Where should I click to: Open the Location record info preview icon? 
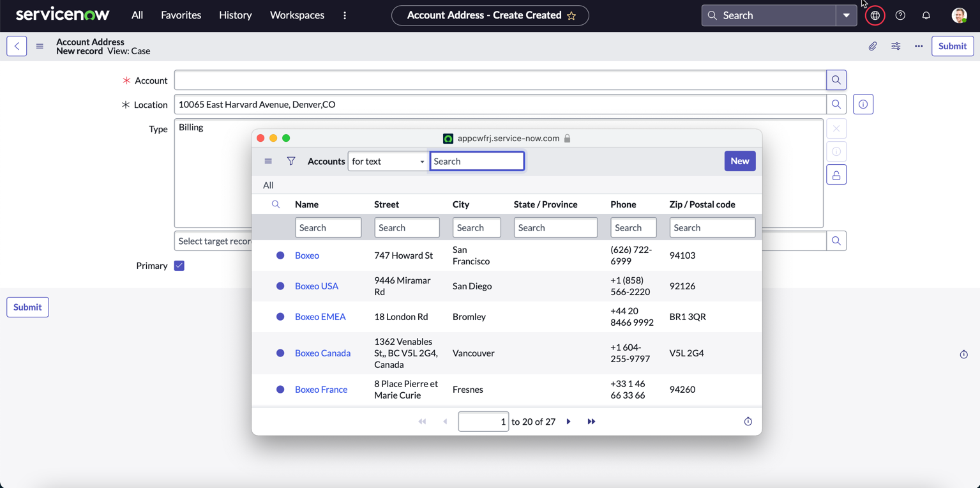[863, 104]
